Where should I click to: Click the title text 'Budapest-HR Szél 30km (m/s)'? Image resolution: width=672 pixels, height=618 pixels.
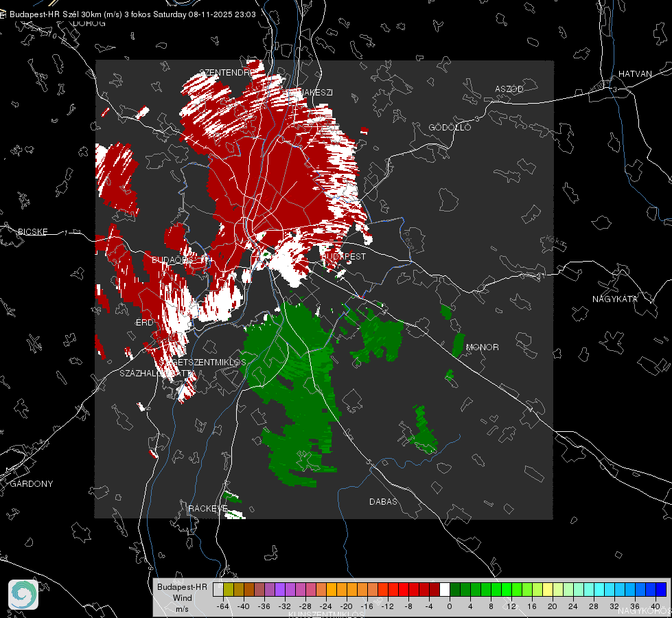[x=66, y=14]
